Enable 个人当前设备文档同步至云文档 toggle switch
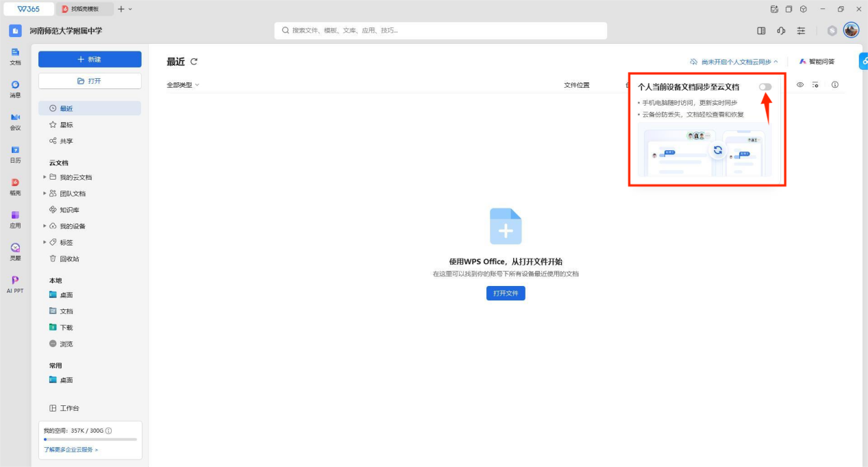The image size is (868, 467). (765, 87)
